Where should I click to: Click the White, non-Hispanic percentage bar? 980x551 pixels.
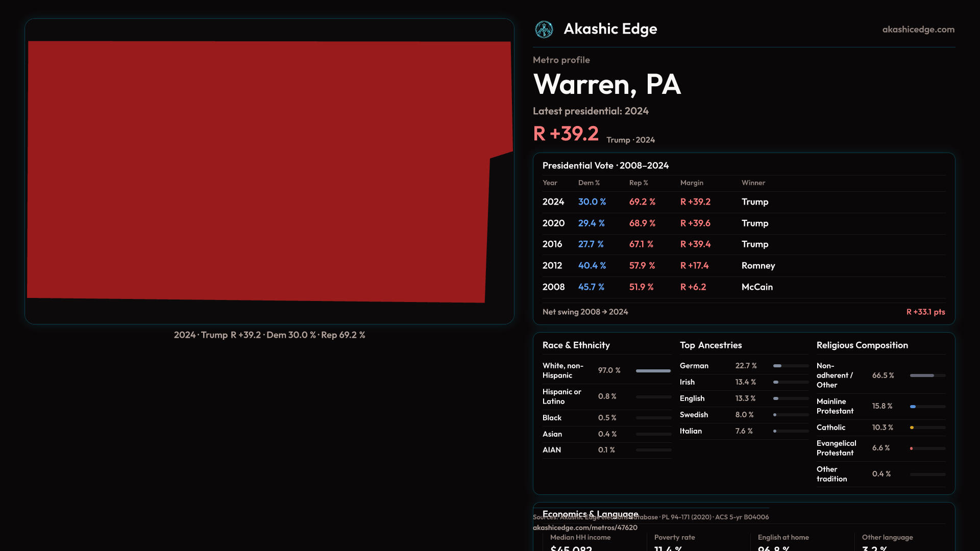(x=653, y=371)
